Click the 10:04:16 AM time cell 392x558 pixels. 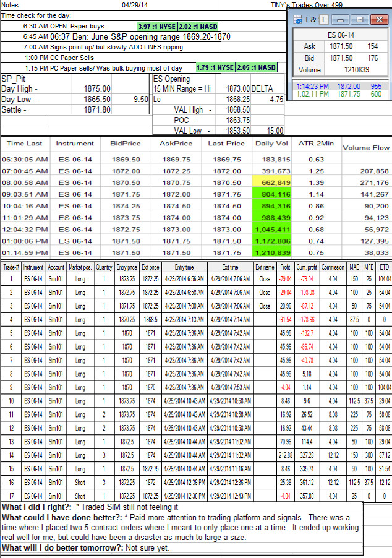[25, 206]
